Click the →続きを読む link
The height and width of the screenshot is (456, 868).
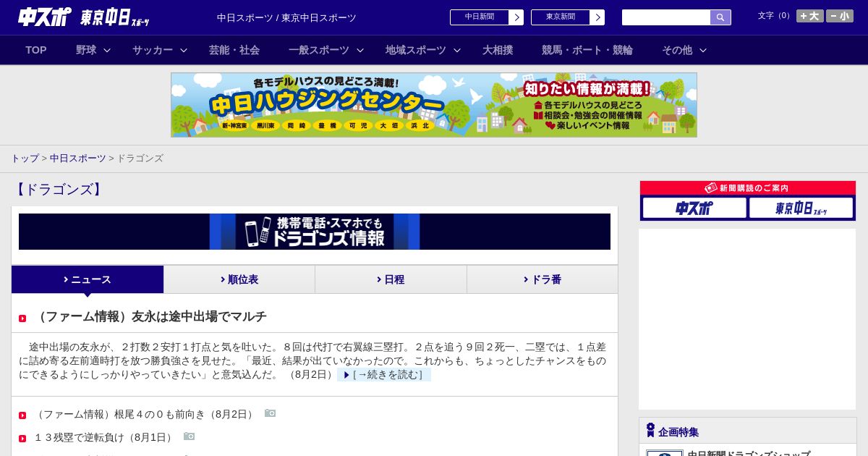[384, 375]
